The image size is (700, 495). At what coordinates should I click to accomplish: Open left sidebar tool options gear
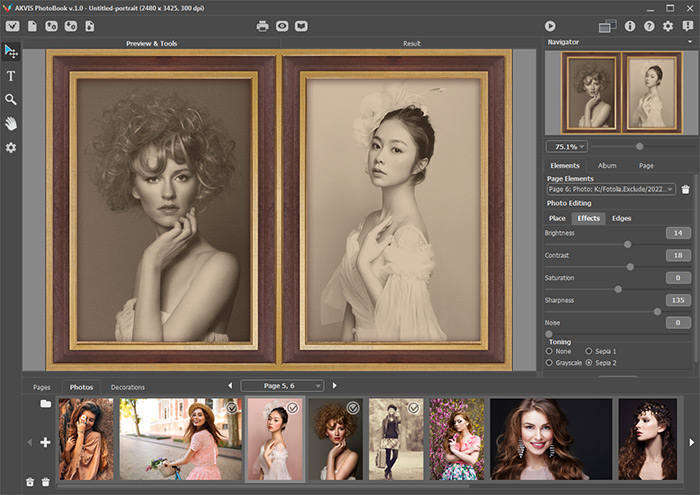point(11,147)
